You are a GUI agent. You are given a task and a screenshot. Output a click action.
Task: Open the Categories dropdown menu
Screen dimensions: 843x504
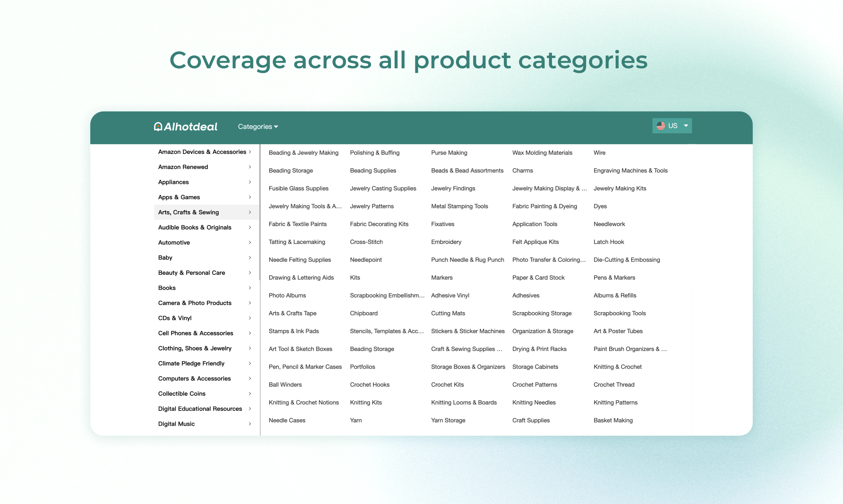pyautogui.click(x=258, y=126)
